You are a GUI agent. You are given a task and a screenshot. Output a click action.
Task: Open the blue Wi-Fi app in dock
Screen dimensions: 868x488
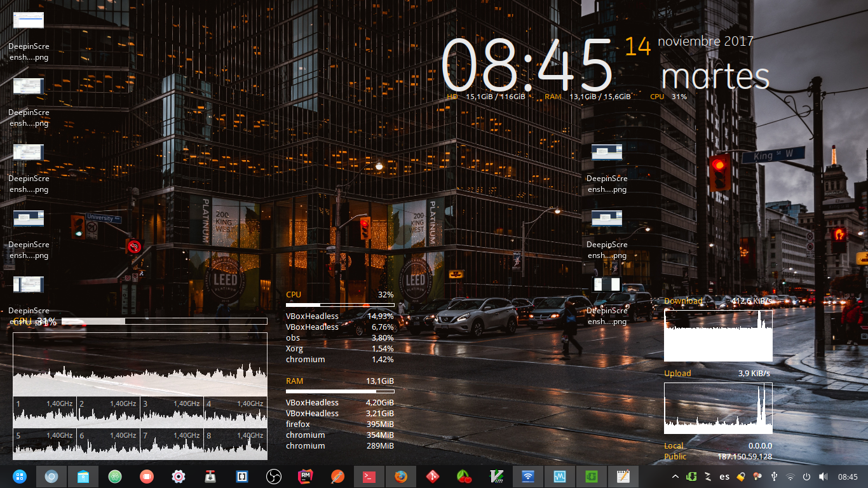[x=528, y=477]
